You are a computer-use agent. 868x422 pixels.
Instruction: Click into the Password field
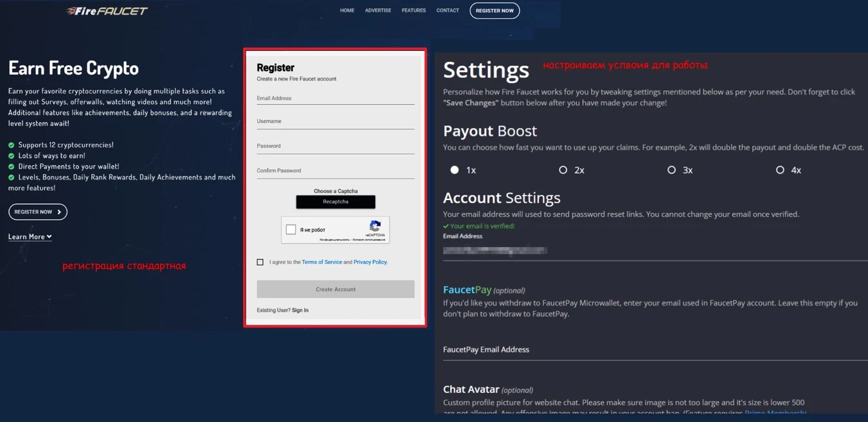tap(336, 146)
